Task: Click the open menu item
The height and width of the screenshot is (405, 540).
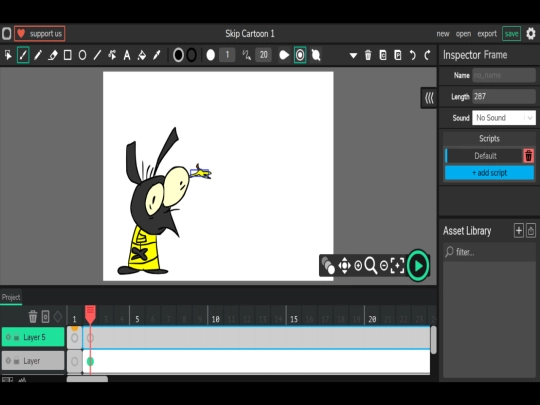Action: point(463,34)
